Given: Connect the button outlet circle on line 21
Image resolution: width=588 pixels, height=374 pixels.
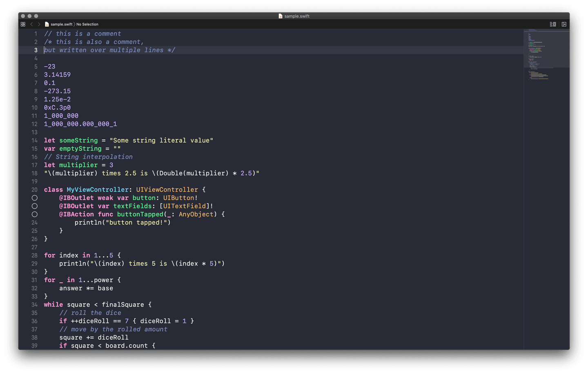Looking at the screenshot, I should tap(35, 198).
